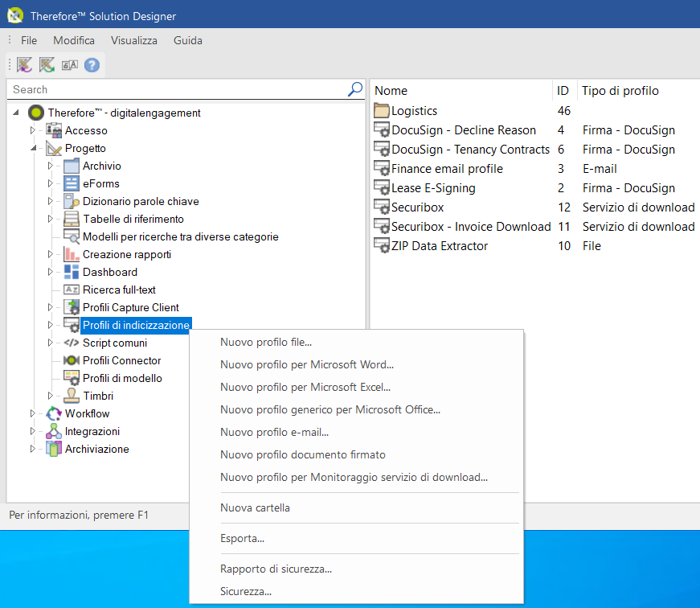The image size is (700, 608).
Task: Open the Modifica menu
Action: click(x=74, y=41)
